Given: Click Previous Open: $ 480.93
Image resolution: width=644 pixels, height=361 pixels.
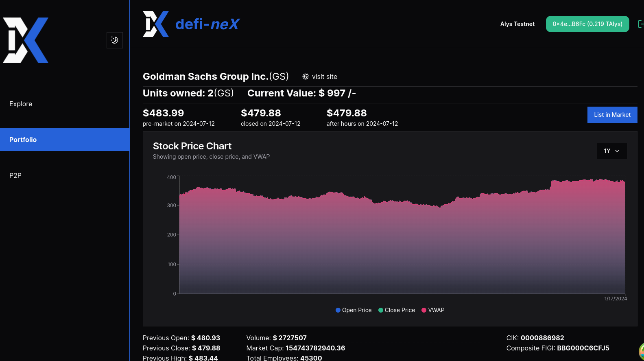Looking at the screenshot, I should pos(181,338).
